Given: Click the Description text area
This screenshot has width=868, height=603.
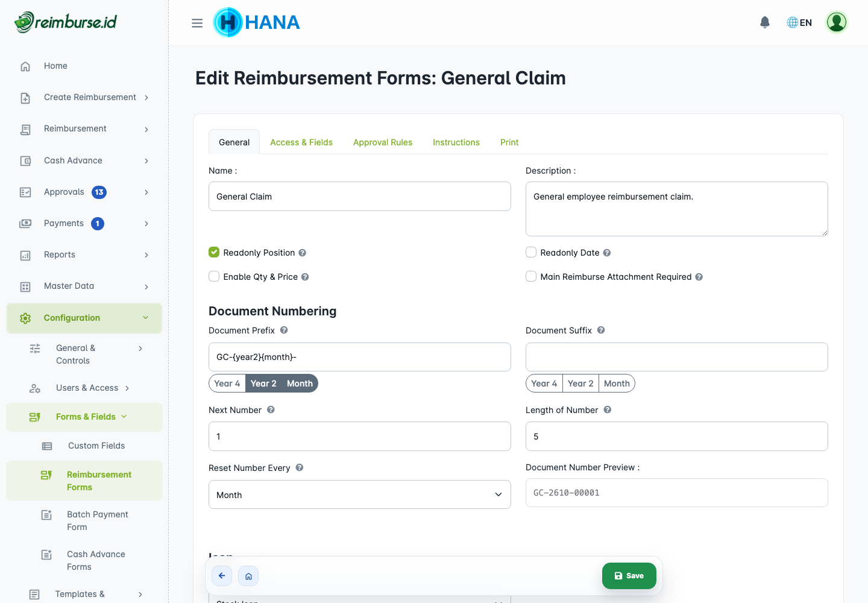Looking at the screenshot, I should (677, 209).
